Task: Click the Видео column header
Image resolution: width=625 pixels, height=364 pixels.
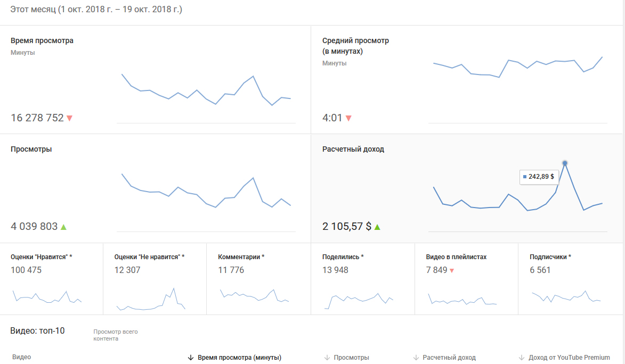Action: click(21, 357)
